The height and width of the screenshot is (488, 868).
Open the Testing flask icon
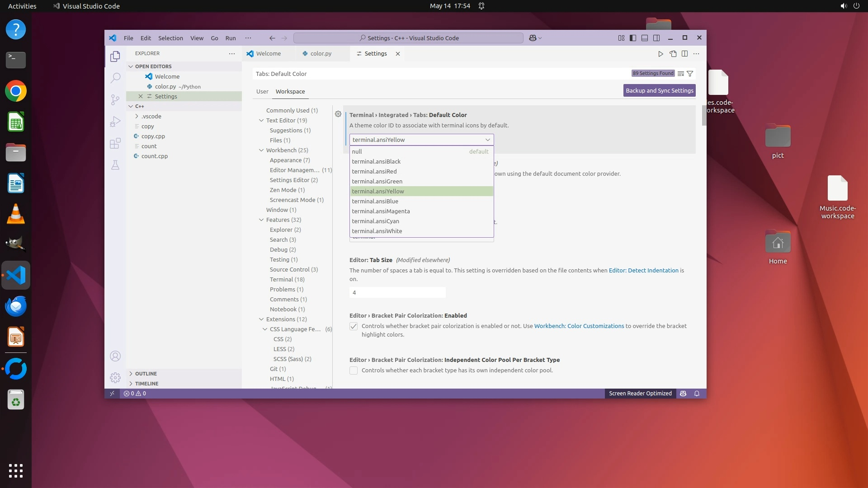coord(115,165)
